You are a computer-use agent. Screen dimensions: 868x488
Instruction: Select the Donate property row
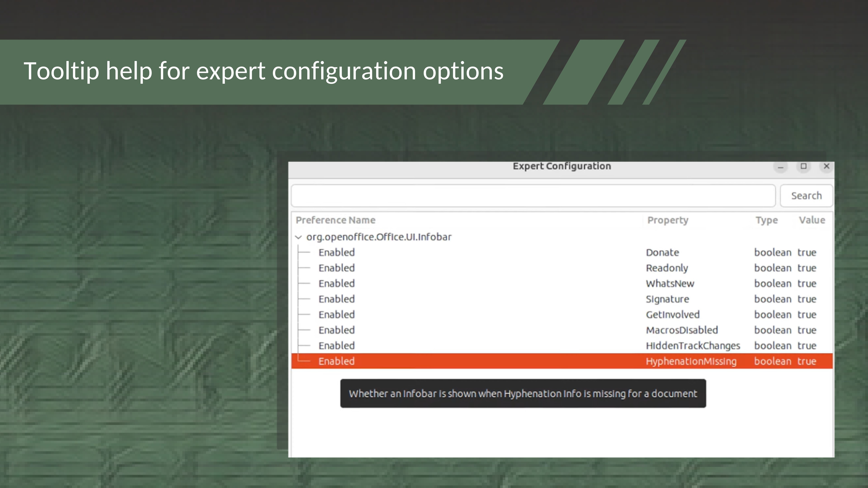662,253
